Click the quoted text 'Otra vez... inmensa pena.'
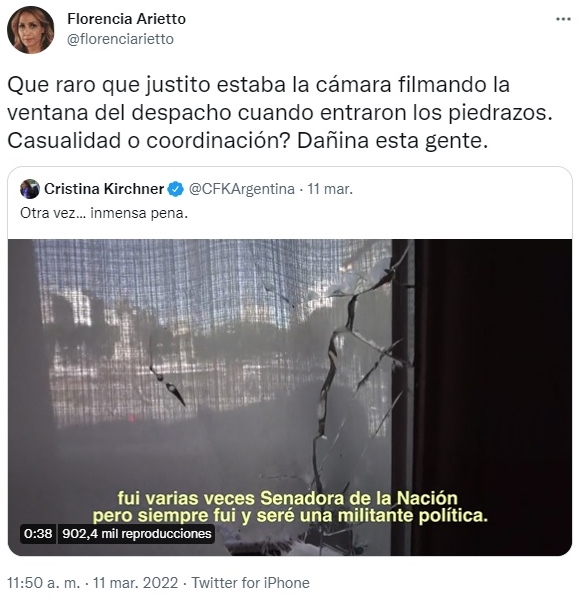Screen dimensions: 579x598 coord(104,213)
